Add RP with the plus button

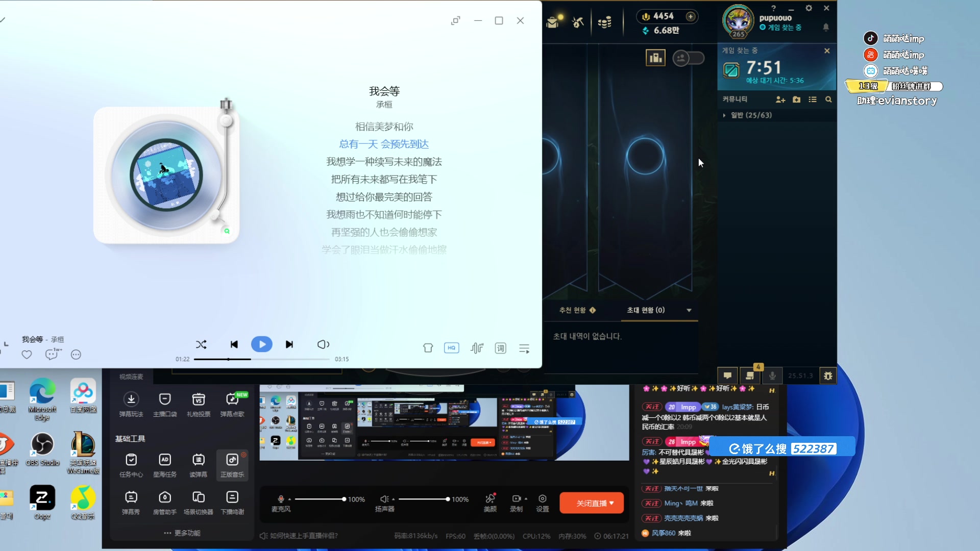(691, 16)
